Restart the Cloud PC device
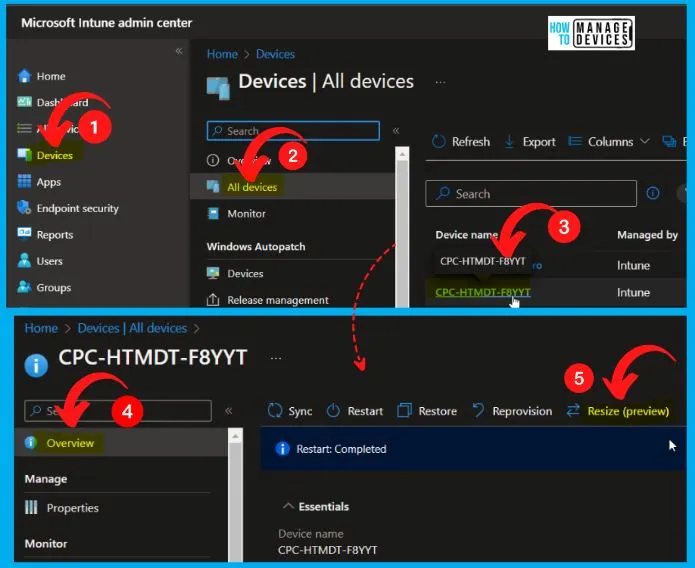The height and width of the screenshot is (568, 695). 355,411
